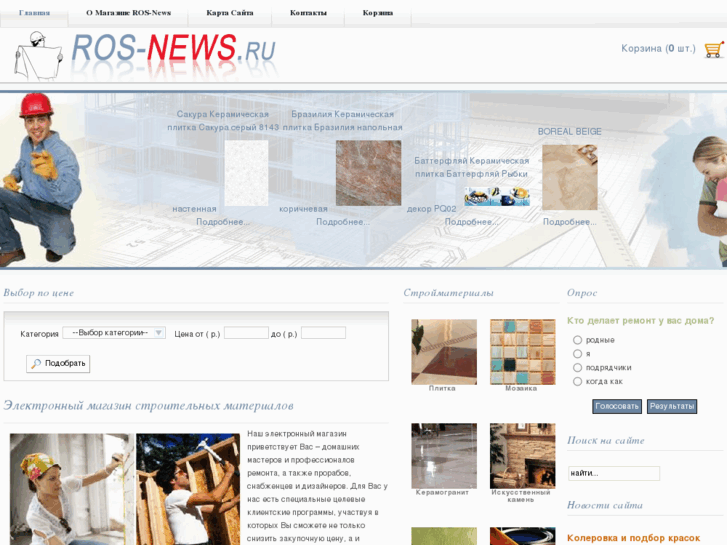
Task: Click the Голосовать vote button
Action: [x=617, y=406]
